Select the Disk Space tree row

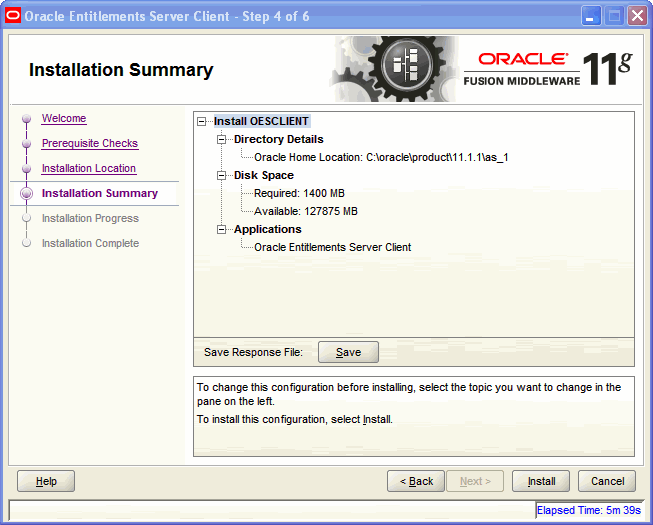264,175
